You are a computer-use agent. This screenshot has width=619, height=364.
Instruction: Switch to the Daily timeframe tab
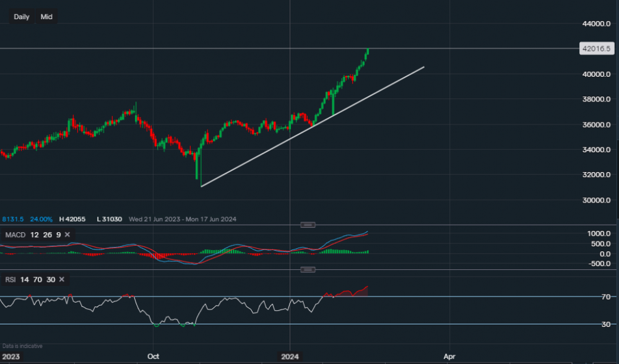21,17
